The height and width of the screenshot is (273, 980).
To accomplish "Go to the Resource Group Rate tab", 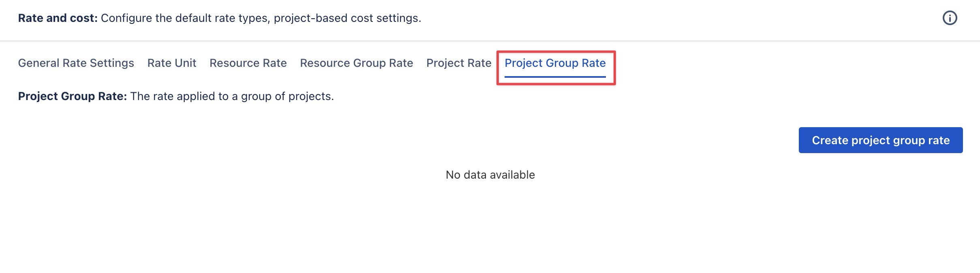I will tap(356, 63).
